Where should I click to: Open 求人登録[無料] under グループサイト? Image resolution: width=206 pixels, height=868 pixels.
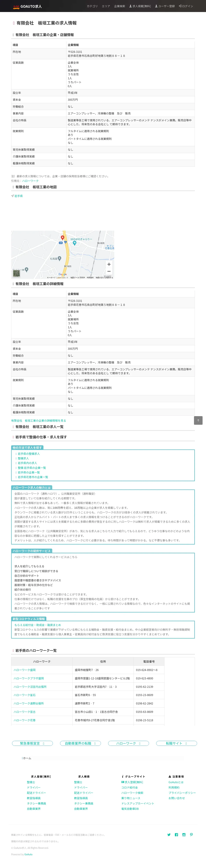tap(132, 782)
